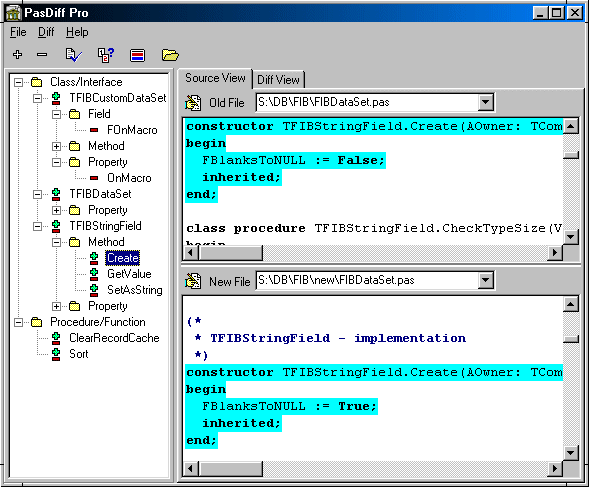Click the Old File browse icon
The height and width of the screenshot is (487, 589).
coord(193,103)
